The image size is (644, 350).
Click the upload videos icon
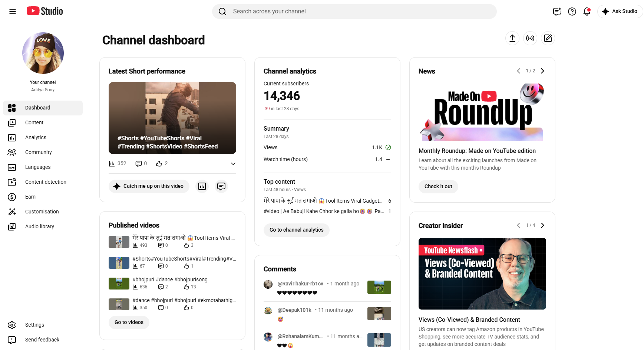coord(512,38)
